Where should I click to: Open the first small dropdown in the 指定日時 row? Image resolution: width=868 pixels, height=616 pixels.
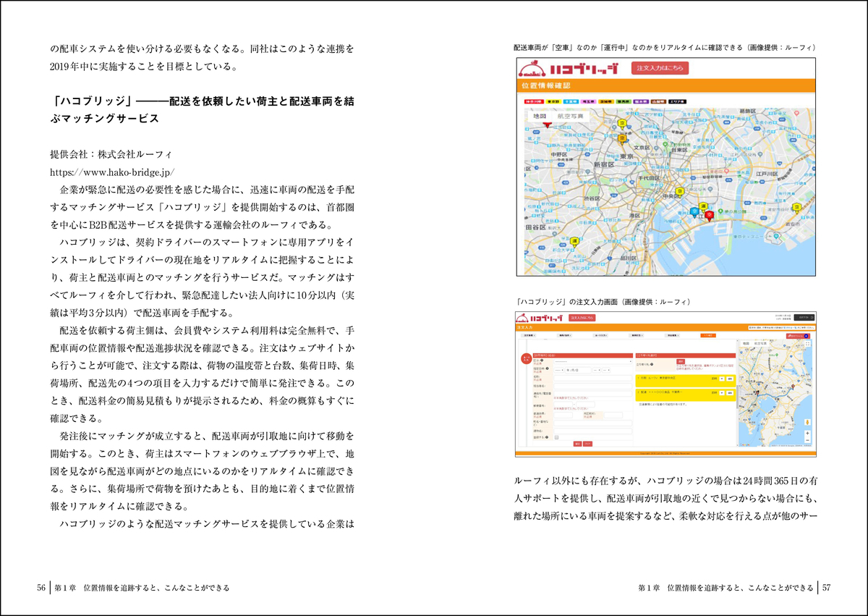pos(558,370)
